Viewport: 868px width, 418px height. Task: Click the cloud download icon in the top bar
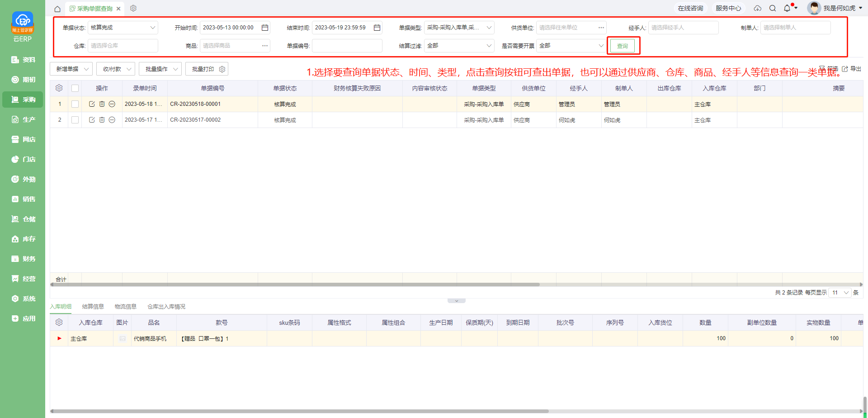758,8
